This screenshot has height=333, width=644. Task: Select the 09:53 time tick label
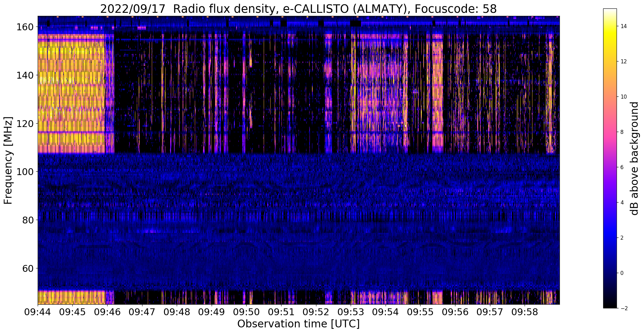(351, 312)
